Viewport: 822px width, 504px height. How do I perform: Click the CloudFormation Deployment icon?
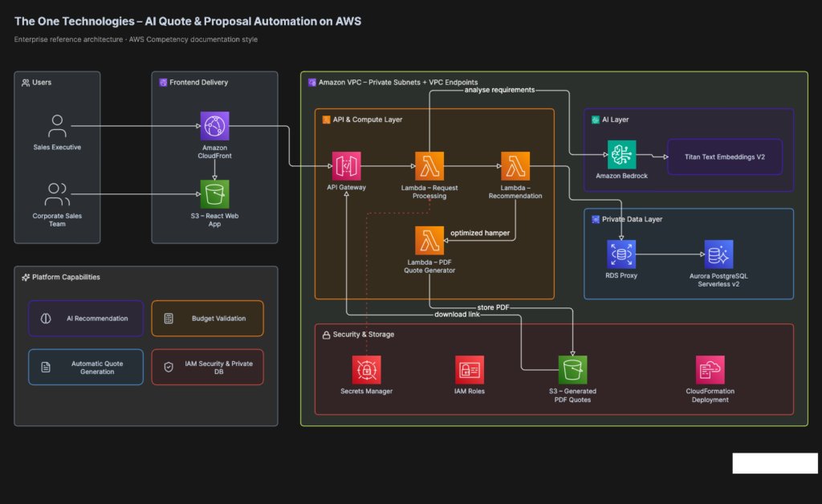point(710,370)
